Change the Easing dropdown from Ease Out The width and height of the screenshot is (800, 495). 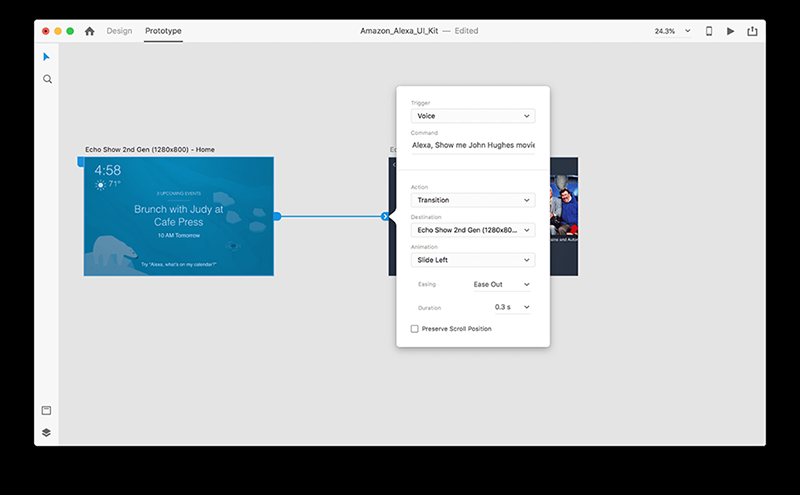coord(501,284)
